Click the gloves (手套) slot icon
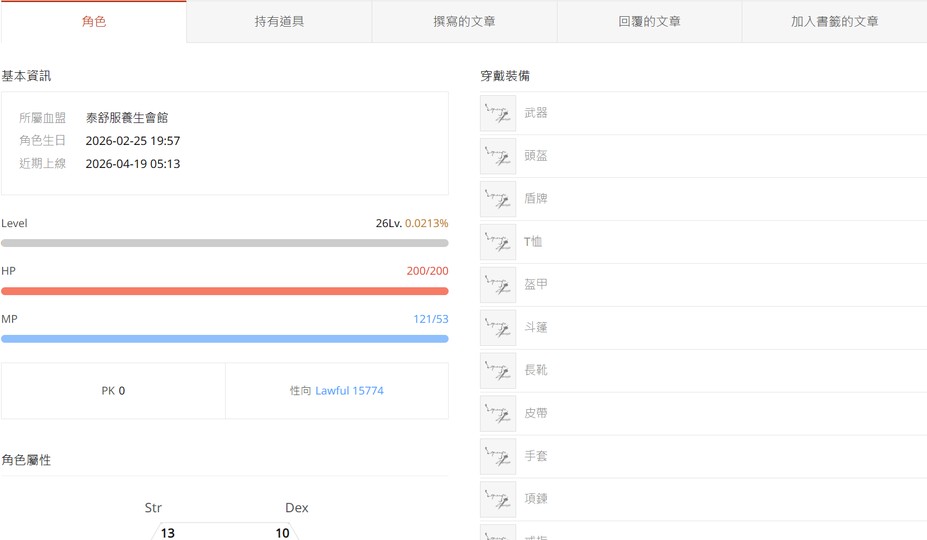The width and height of the screenshot is (927, 540). click(498, 456)
